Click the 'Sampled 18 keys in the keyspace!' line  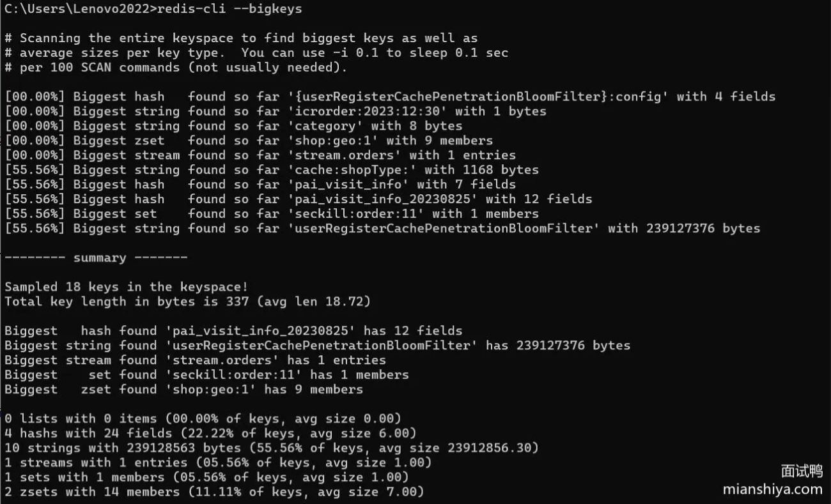[x=126, y=287]
